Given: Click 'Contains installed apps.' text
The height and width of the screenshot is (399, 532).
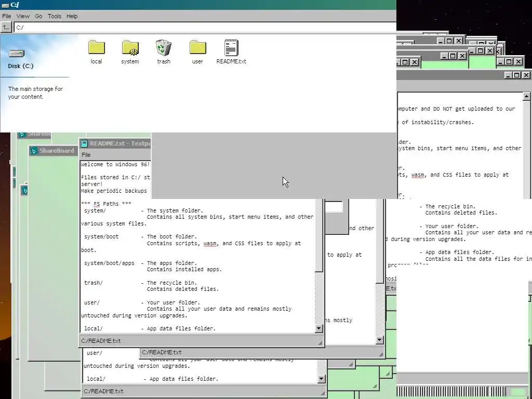Looking at the screenshot, I should click(184, 270).
